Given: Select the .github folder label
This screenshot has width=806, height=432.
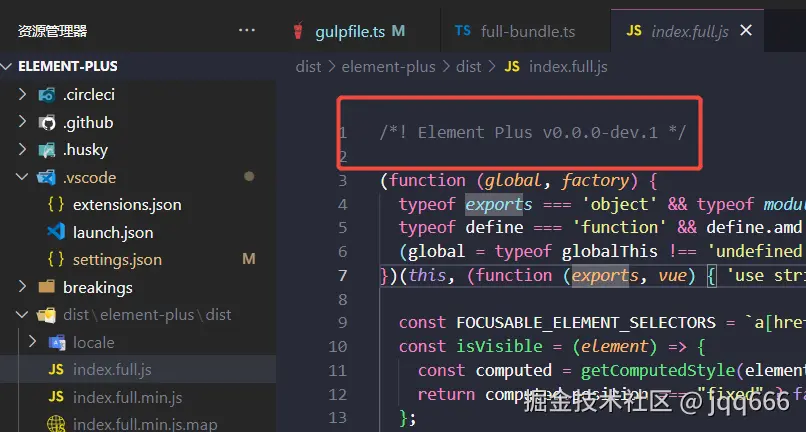Looking at the screenshot, I should [x=88, y=122].
